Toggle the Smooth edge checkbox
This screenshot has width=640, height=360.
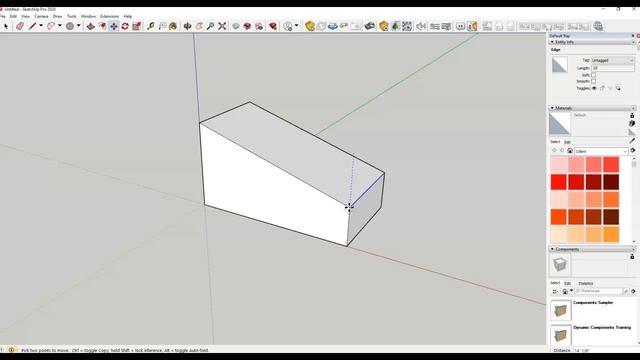click(x=593, y=82)
